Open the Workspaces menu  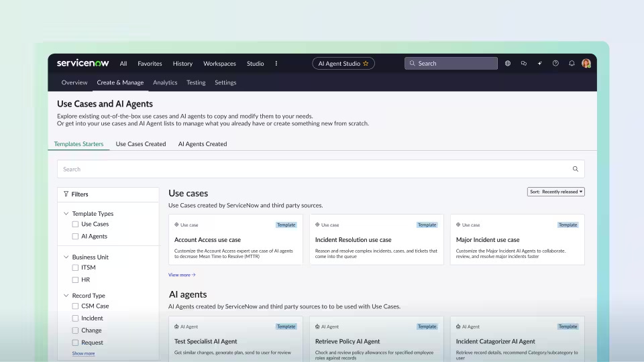219,64
